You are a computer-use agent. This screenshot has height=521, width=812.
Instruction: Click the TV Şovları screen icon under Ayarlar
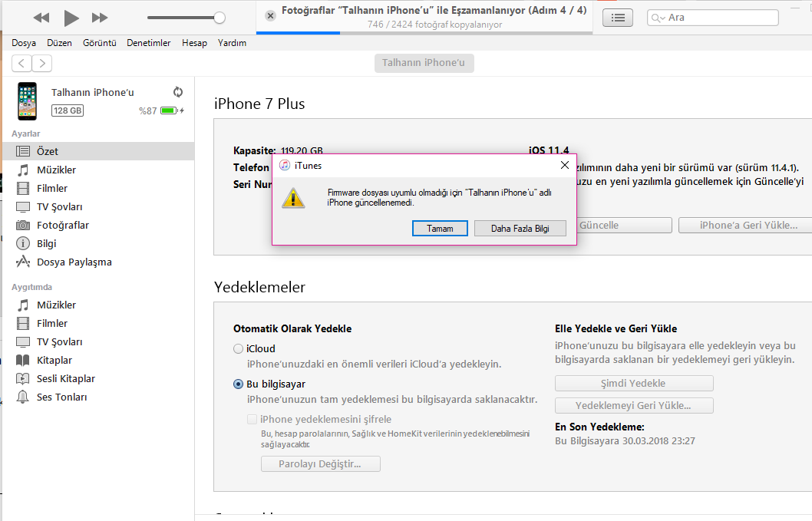[x=23, y=207]
